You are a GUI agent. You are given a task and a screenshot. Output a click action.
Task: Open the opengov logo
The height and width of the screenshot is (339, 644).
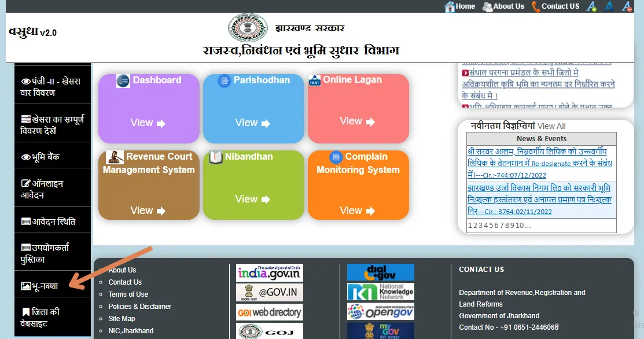click(x=381, y=311)
